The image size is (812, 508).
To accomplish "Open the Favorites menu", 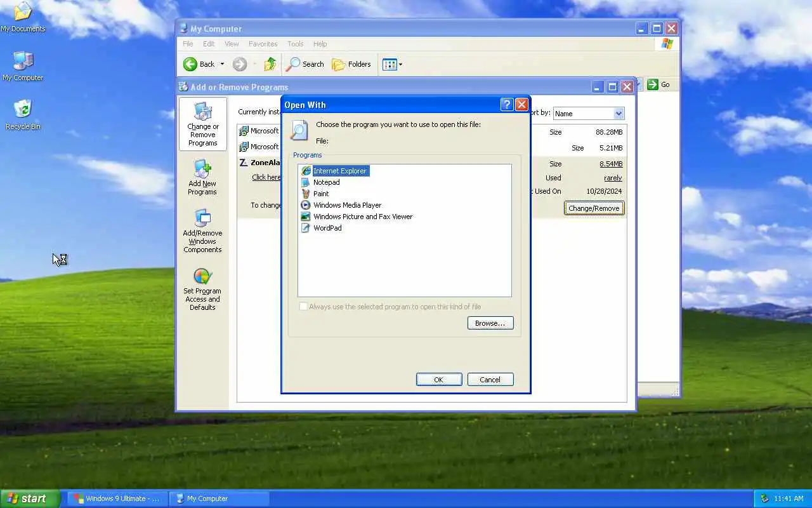I will [x=263, y=44].
